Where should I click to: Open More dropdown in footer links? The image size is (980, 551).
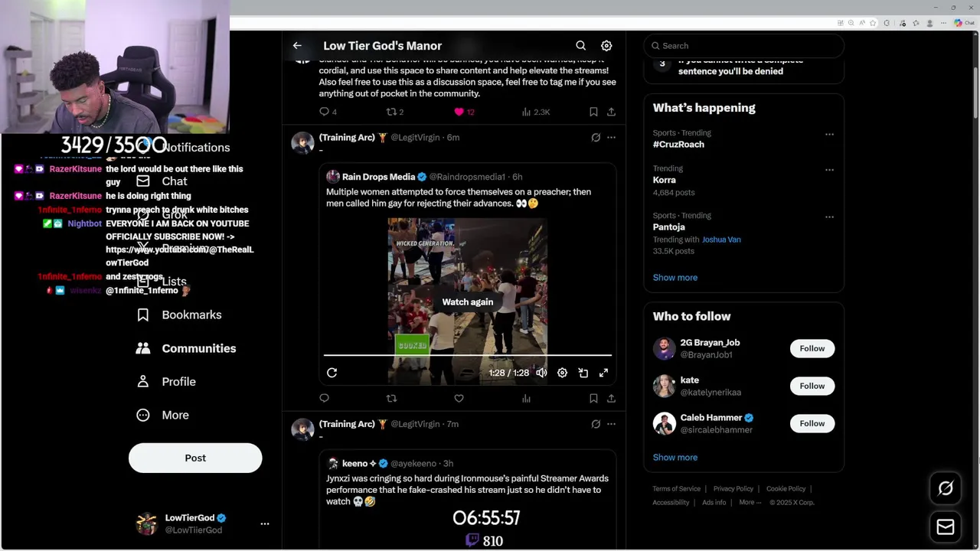click(x=750, y=502)
